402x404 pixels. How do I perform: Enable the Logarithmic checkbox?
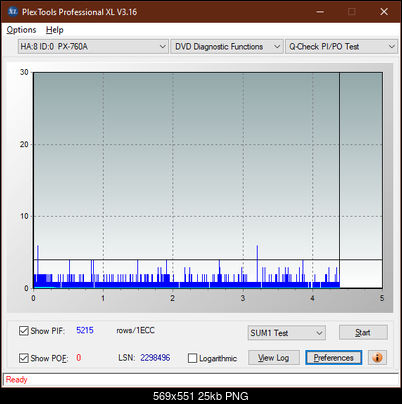pyautogui.click(x=192, y=358)
